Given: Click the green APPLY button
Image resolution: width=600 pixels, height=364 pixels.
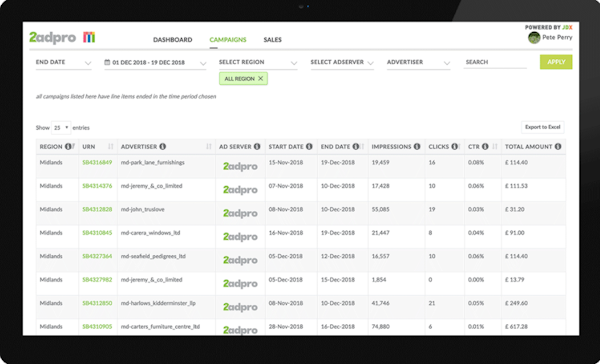Looking at the screenshot, I should coord(556,62).
